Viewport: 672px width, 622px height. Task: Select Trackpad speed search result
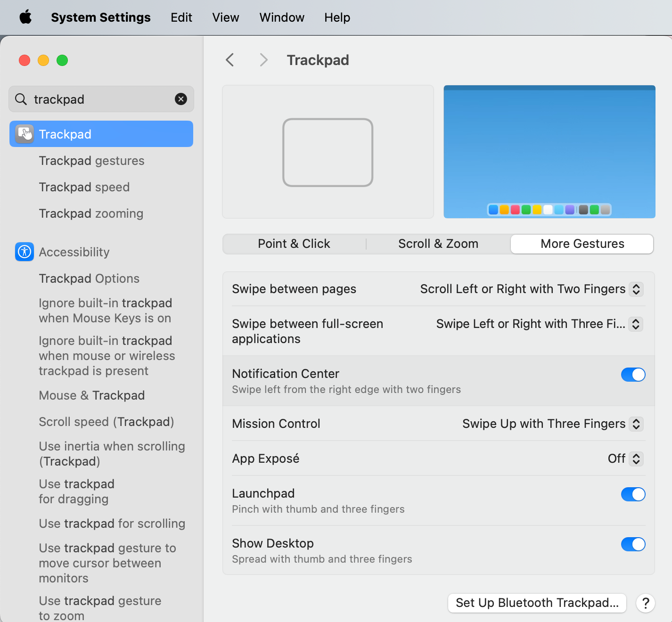pos(84,187)
